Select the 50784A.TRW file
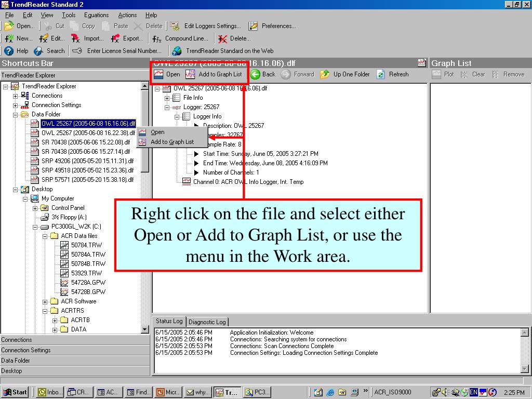 tap(88, 255)
